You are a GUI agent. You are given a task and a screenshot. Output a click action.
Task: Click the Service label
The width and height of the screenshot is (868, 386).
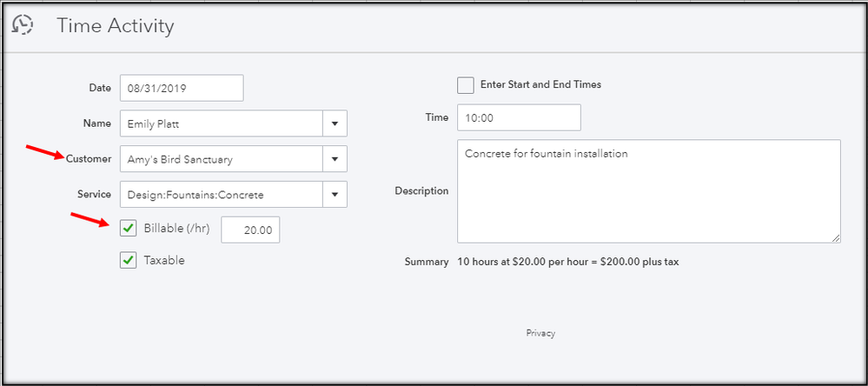[95, 195]
